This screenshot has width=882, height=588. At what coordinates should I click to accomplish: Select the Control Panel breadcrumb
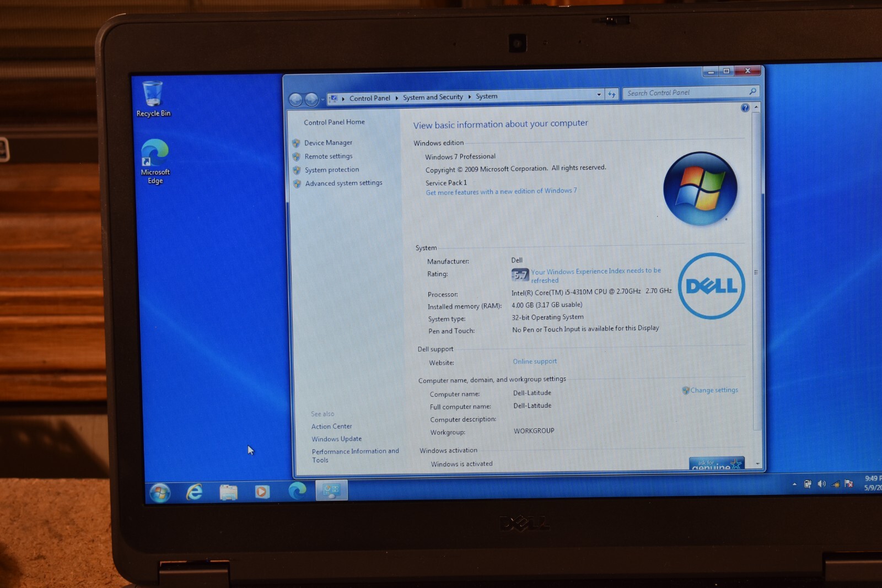tap(369, 98)
